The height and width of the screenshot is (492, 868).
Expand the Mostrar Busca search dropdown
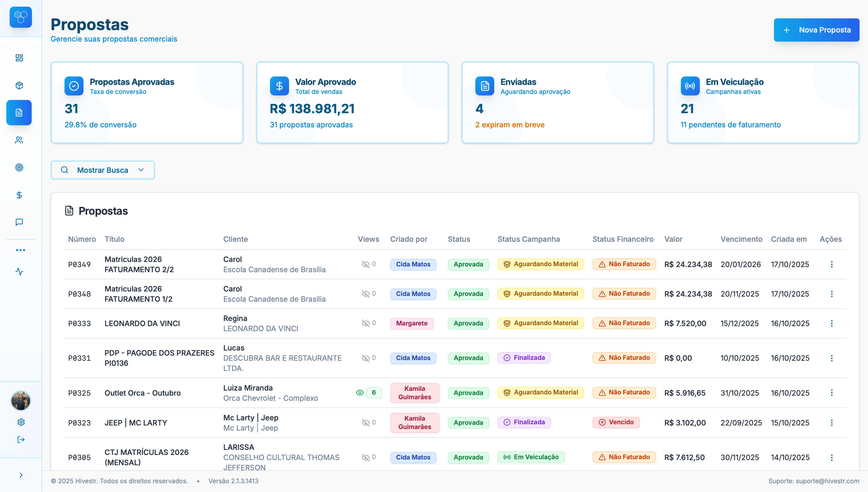tap(102, 170)
